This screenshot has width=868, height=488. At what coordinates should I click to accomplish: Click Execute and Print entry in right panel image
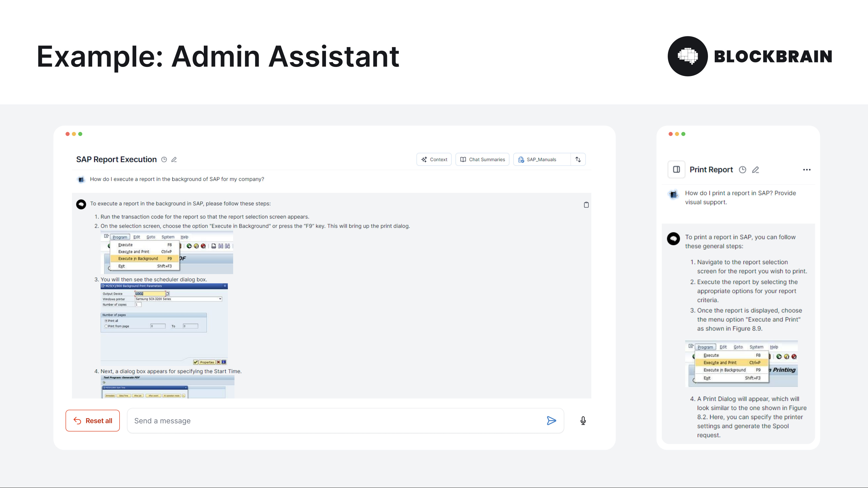[x=720, y=363]
